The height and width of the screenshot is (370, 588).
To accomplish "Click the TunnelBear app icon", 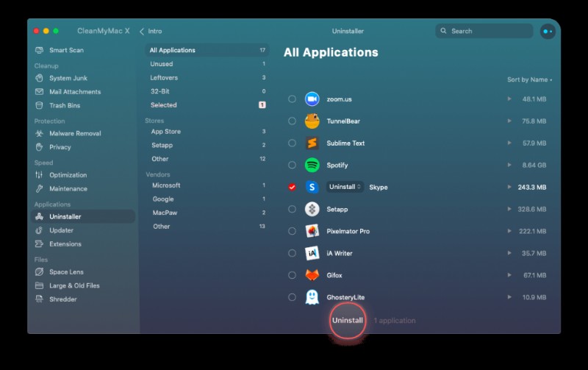I will point(312,121).
